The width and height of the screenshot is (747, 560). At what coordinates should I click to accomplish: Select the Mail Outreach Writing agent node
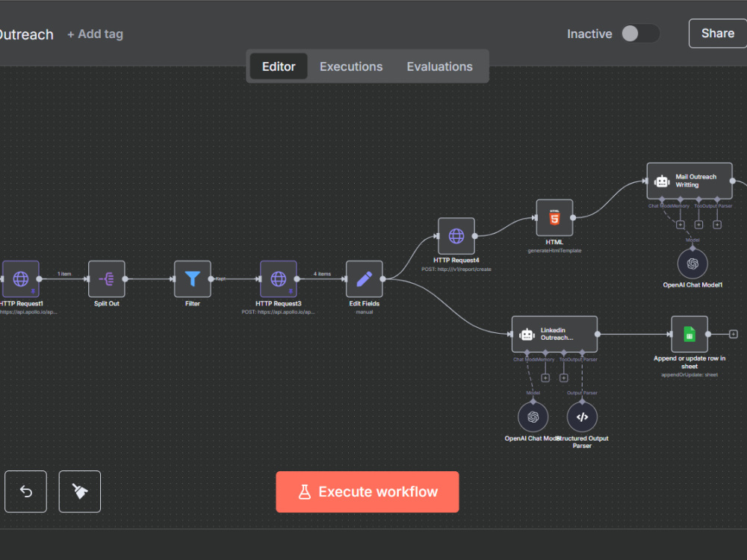[689, 181]
